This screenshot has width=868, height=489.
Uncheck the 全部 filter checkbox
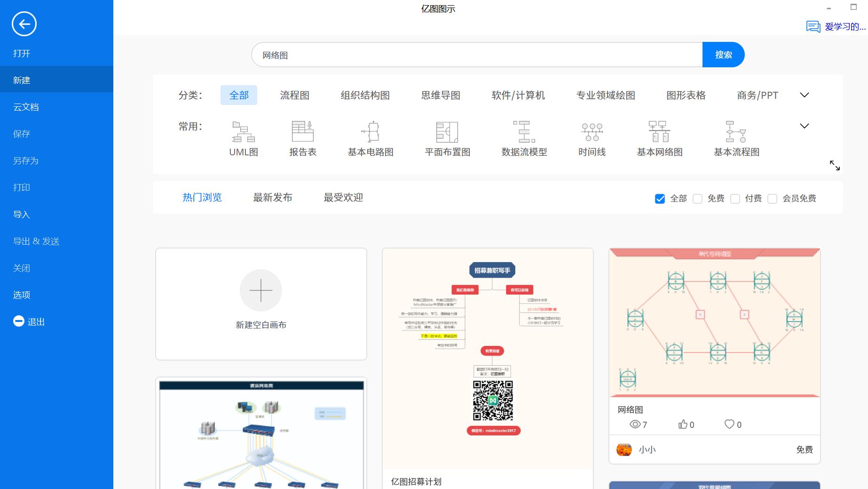[660, 199]
